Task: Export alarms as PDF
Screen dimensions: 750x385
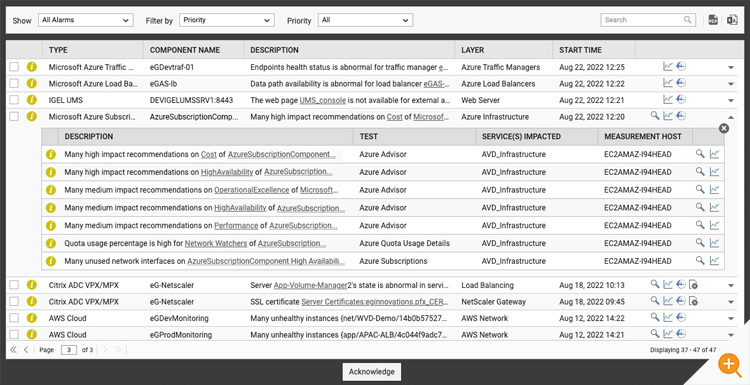Action: click(x=713, y=20)
